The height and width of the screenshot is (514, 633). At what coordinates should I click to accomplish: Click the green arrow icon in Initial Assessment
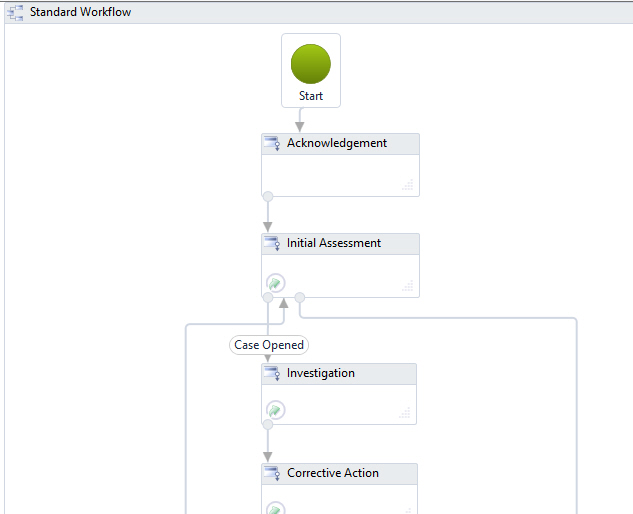[x=276, y=283]
